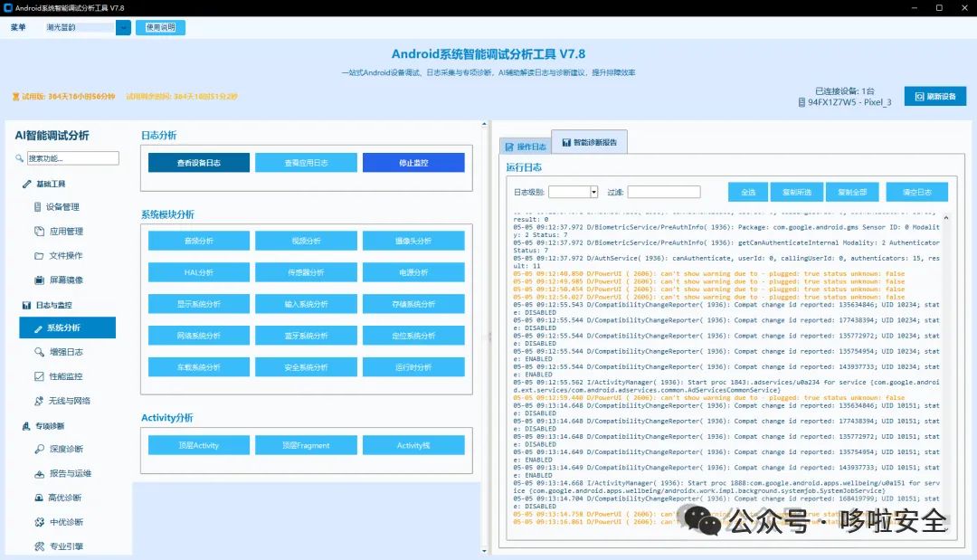Select 定位系统分析 button
This screenshot has width=977, height=560.
(x=413, y=335)
